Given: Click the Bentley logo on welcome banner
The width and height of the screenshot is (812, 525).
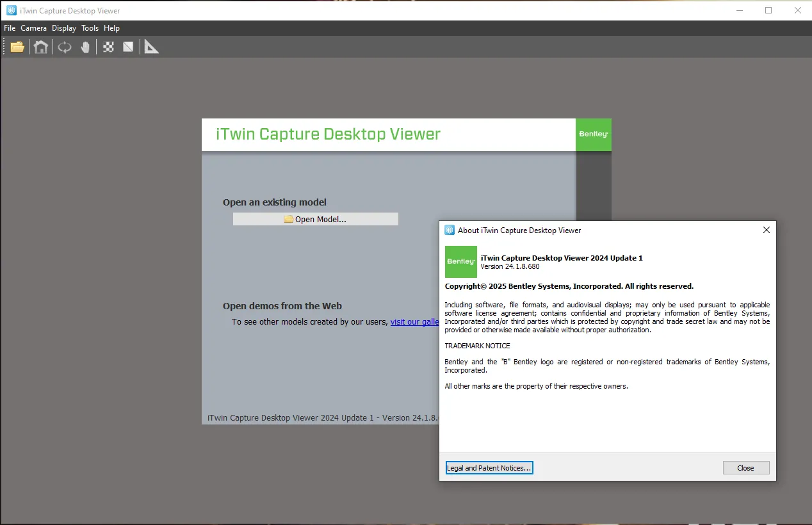Looking at the screenshot, I should (594, 134).
